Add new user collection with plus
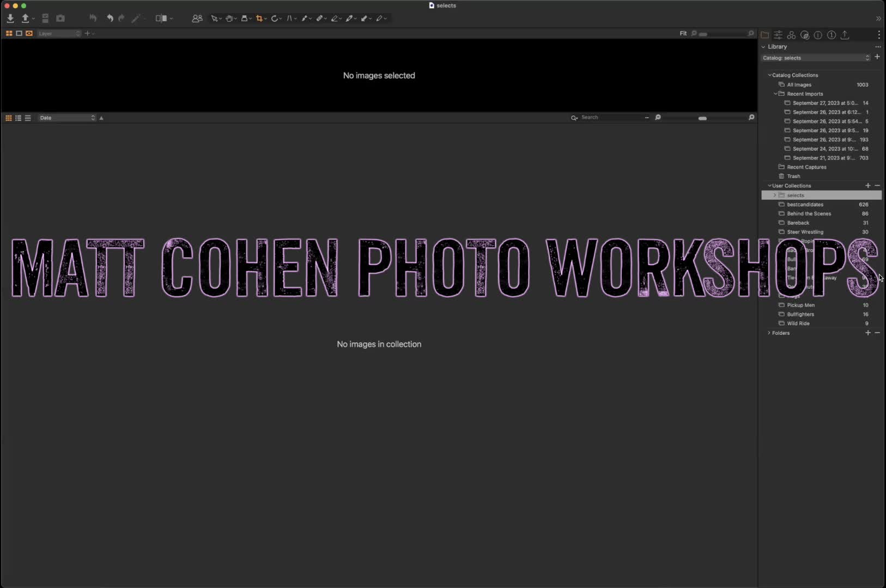Image resolution: width=886 pixels, height=588 pixels. tap(867, 186)
